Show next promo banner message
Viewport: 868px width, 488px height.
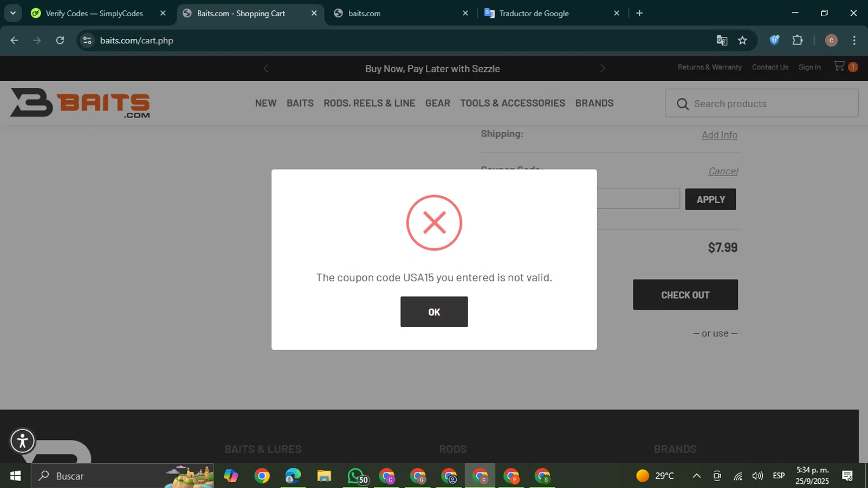pos(602,68)
